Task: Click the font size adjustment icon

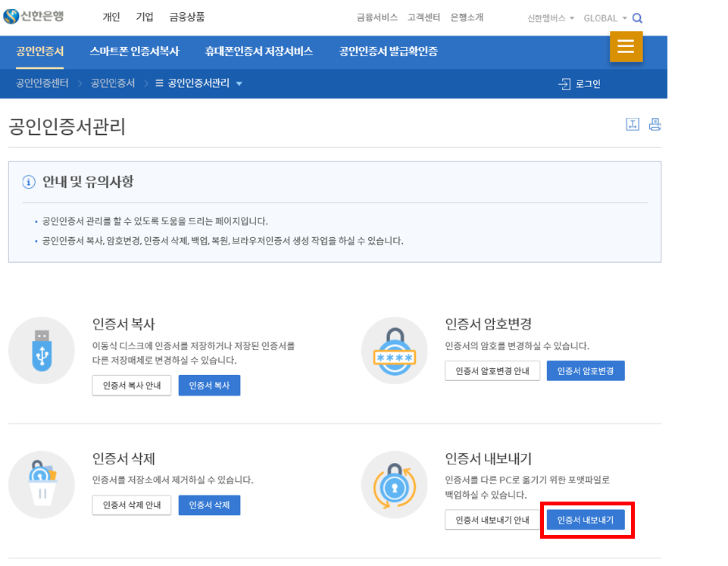Action: click(x=634, y=124)
